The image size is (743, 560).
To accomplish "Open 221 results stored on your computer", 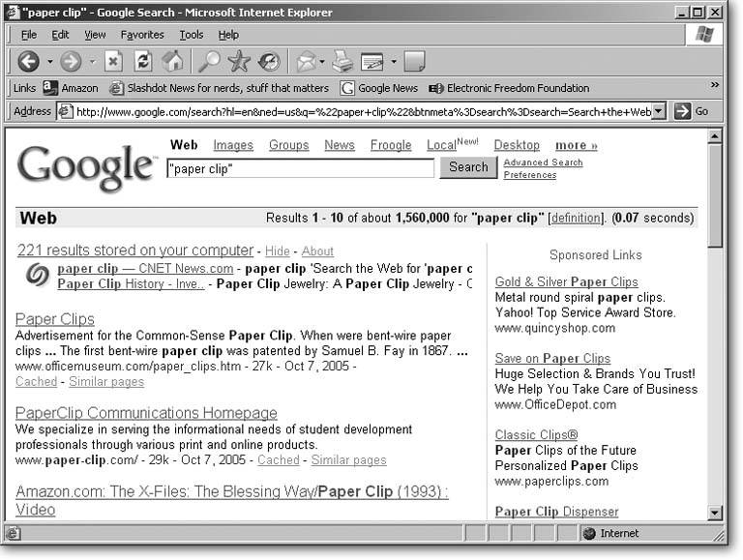I will (x=135, y=251).
